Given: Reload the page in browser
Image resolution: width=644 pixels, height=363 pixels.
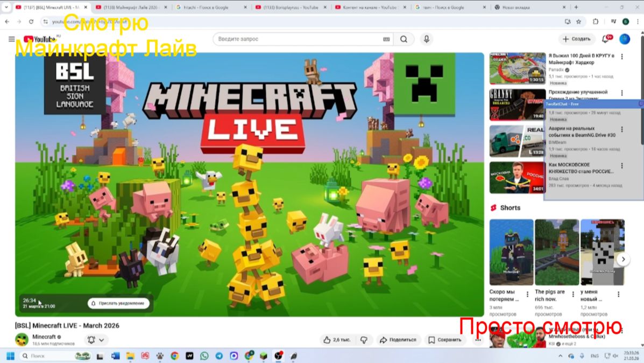Looking at the screenshot, I should pyautogui.click(x=31, y=22).
